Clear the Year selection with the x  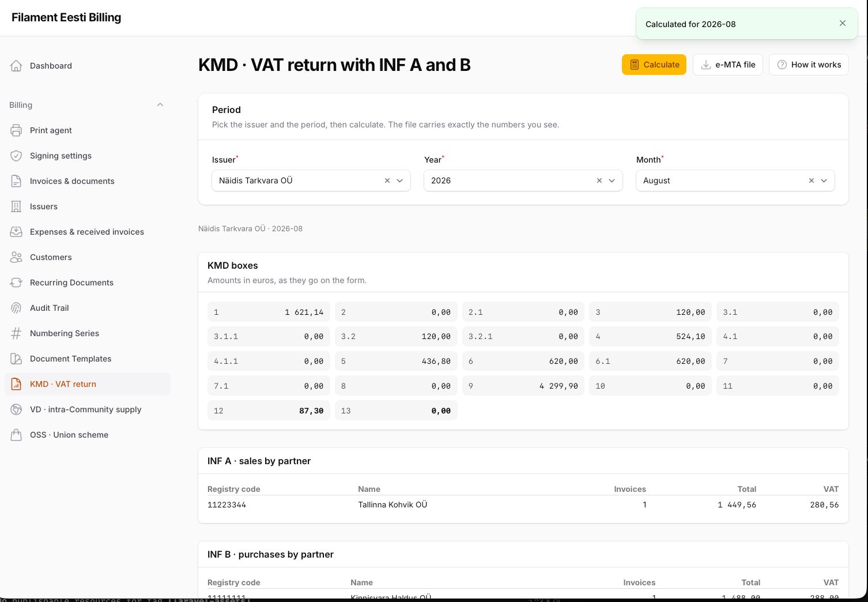click(599, 180)
